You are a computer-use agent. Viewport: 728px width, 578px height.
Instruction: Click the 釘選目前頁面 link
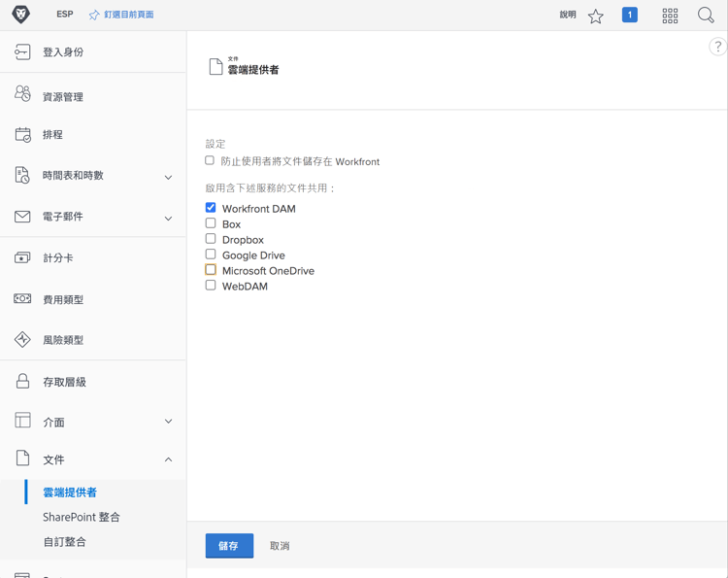(128, 15)
